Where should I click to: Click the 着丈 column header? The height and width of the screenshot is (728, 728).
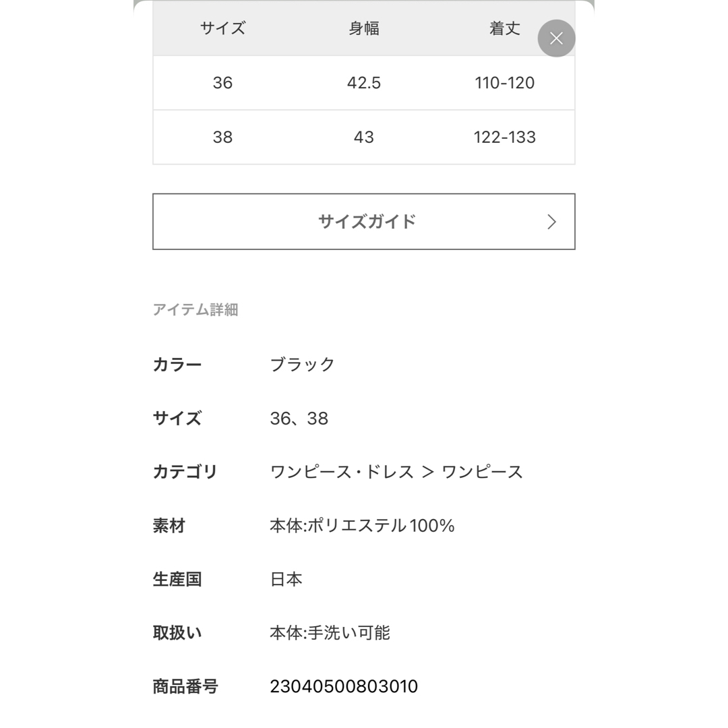(505, 28)
